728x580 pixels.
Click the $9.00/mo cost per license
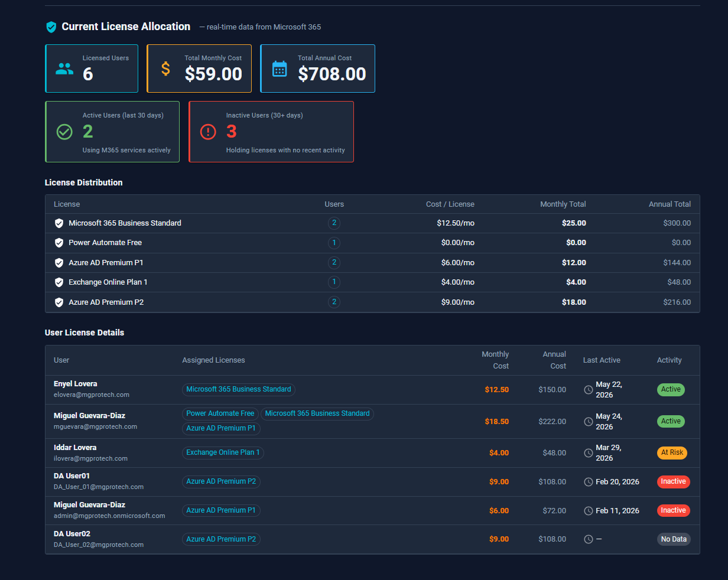[458, 302]
